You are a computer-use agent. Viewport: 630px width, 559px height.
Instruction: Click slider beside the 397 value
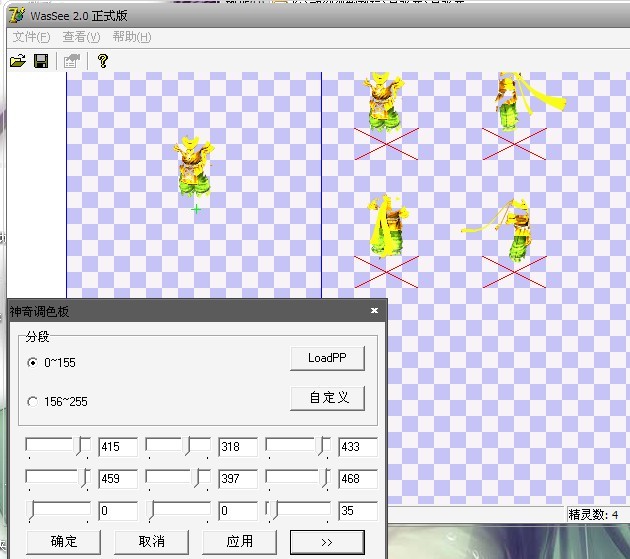tap(178, 479)
